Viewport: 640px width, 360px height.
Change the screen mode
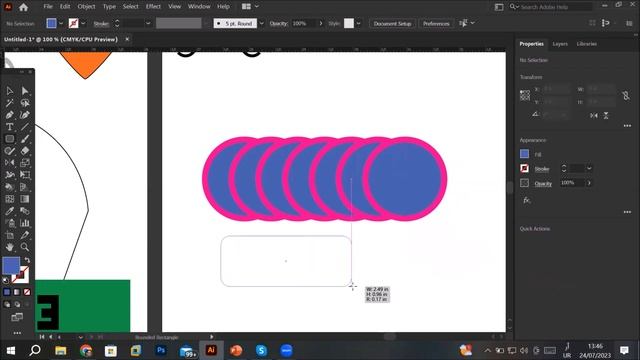tap(17, 317)
